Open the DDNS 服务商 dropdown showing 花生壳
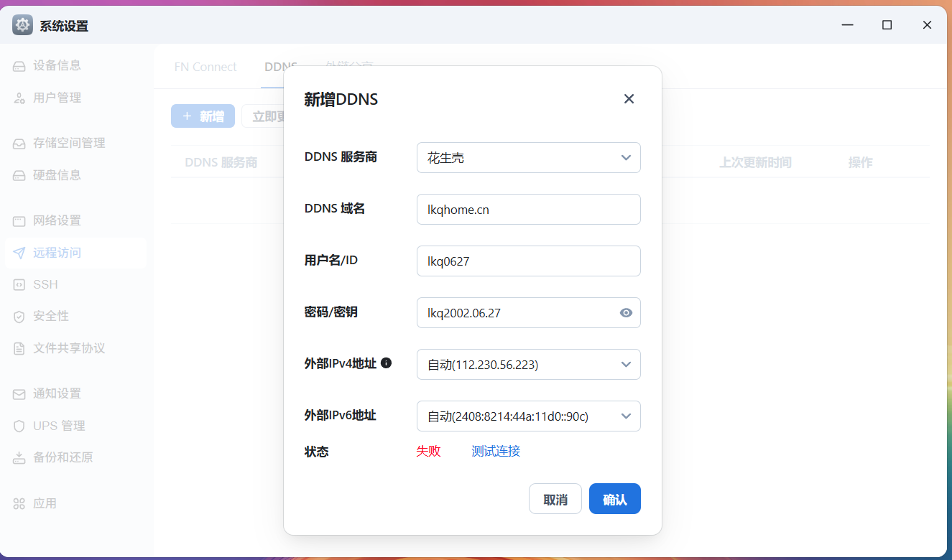Image resolution: width=952 pixels, height=560 pixels. pos(529,158)
